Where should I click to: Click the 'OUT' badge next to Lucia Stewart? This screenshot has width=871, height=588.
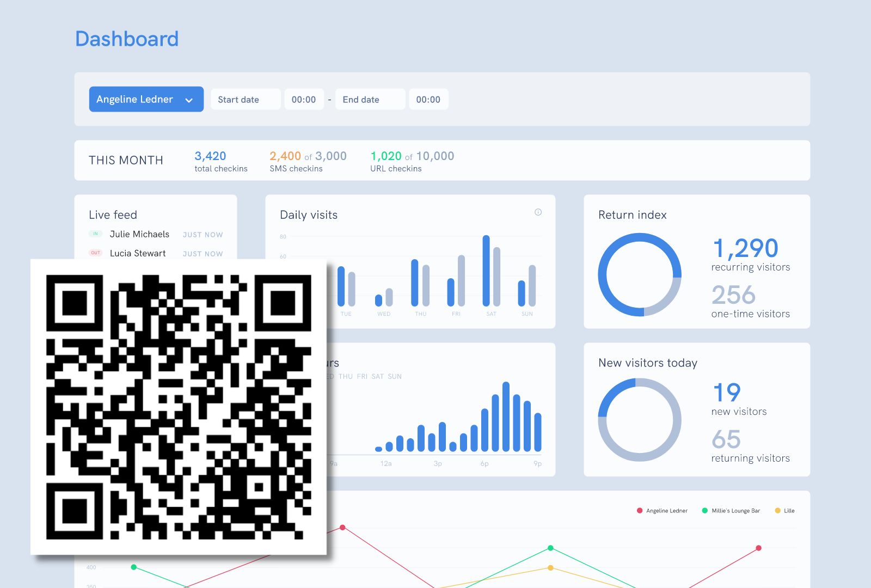click(95, 253)
